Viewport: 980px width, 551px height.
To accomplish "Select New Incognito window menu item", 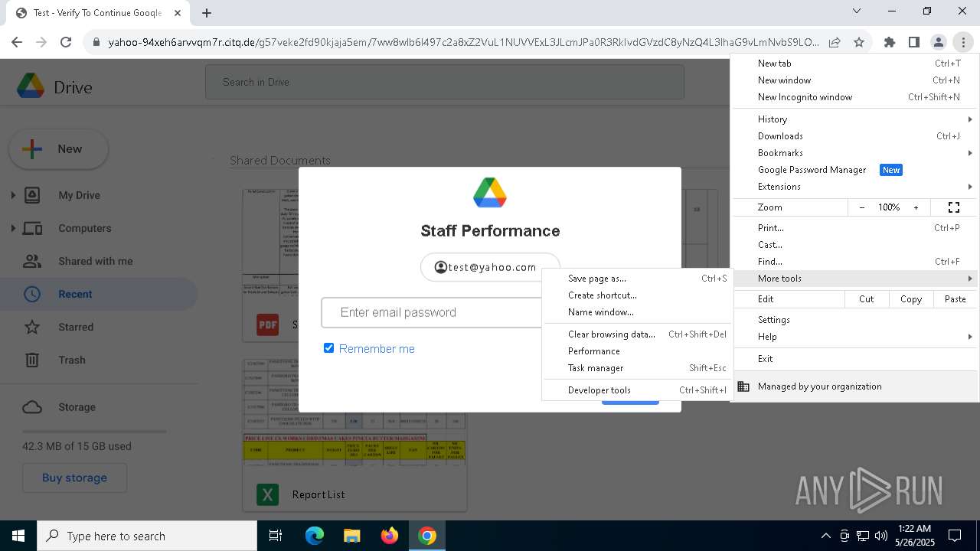I will pyautogui.click(x=854, y=97).
